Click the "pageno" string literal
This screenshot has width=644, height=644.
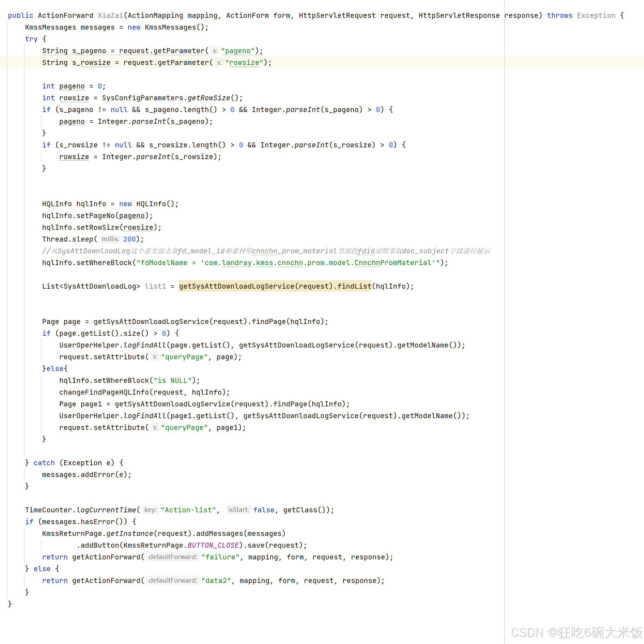(238, 51)
